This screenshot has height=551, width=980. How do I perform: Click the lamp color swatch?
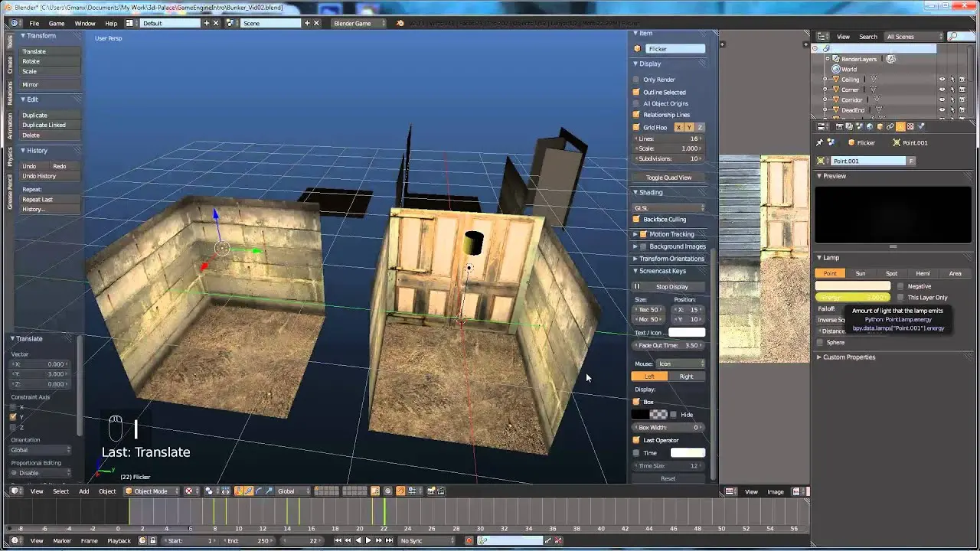coord(852,286)
